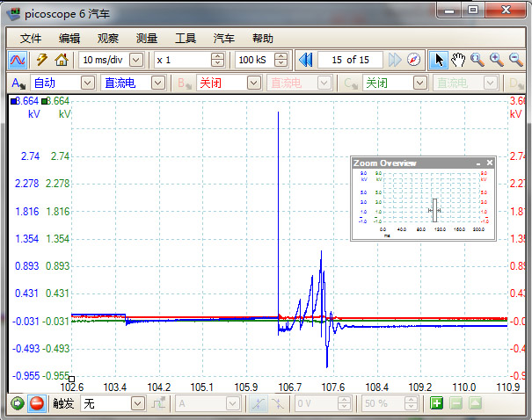The width and height of the screenshot is (532, 420).
Task: Open the 观察 menu
Action: pyautogui.click(x=108, y=39)
